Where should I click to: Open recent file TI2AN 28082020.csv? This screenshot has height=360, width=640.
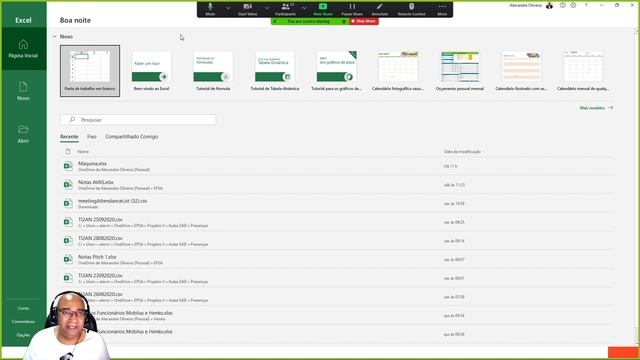[x=336, y=241]
